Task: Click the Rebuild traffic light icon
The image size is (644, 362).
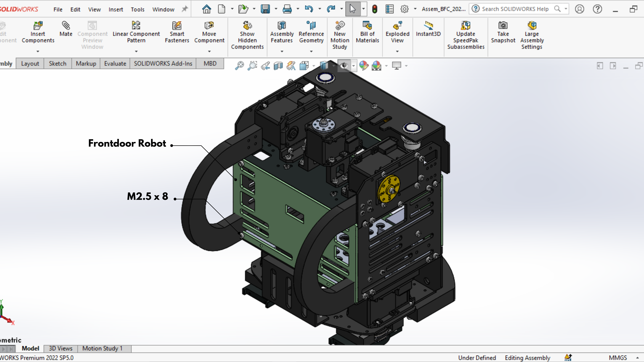Action: pos(374,9)
